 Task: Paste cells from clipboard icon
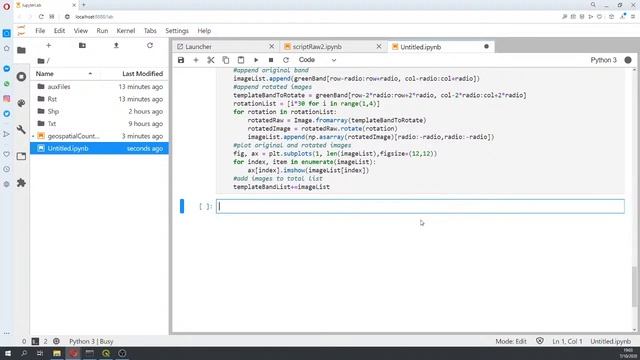tap(241, 60)
